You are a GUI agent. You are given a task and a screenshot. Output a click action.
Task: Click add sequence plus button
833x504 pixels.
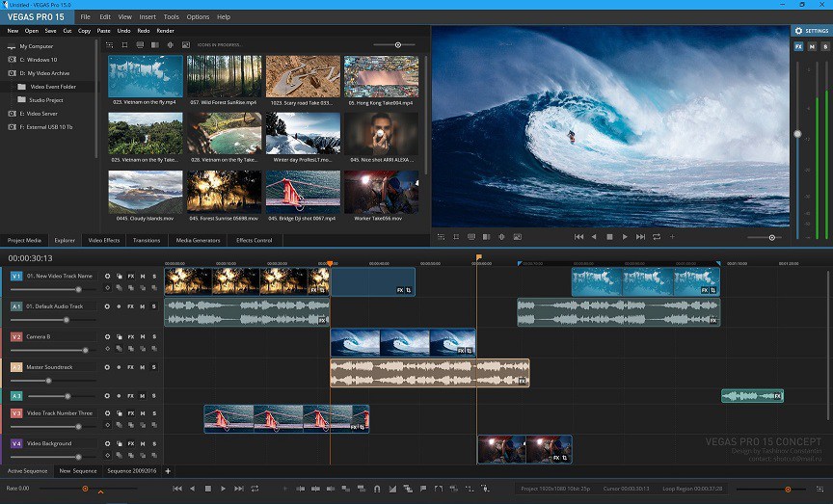pos(168,471)
